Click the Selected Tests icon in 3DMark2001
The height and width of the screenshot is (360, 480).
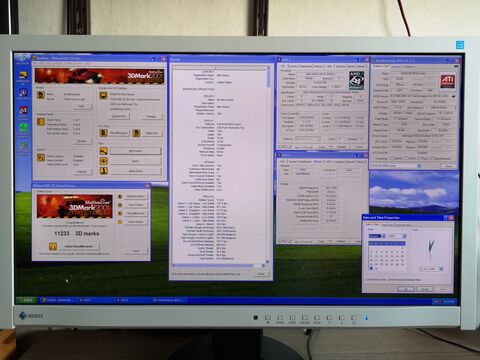(41, 122)
